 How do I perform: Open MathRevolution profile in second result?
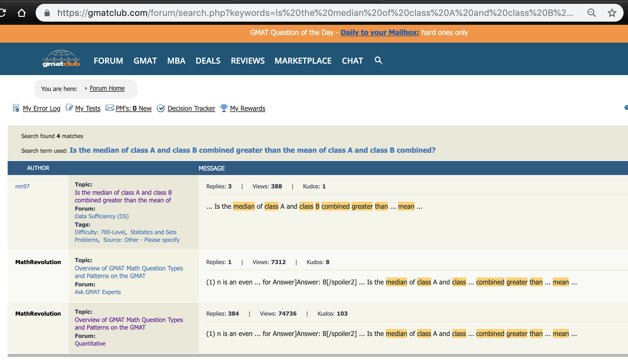pyautogui.click(x=38, y=262)
